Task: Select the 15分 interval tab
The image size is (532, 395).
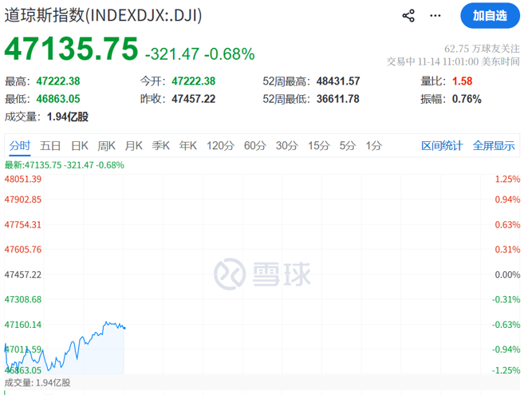Action: [x=319, y=145]
